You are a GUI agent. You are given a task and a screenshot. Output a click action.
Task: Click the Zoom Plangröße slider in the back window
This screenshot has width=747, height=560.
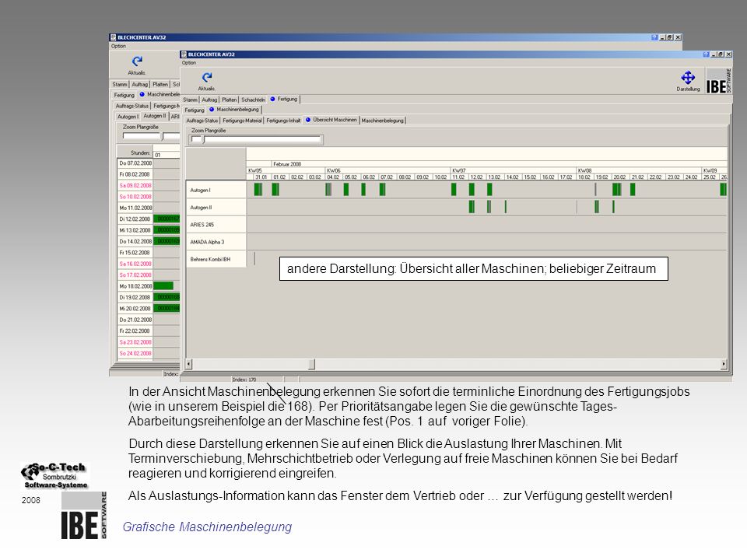[x=151, y=135]
